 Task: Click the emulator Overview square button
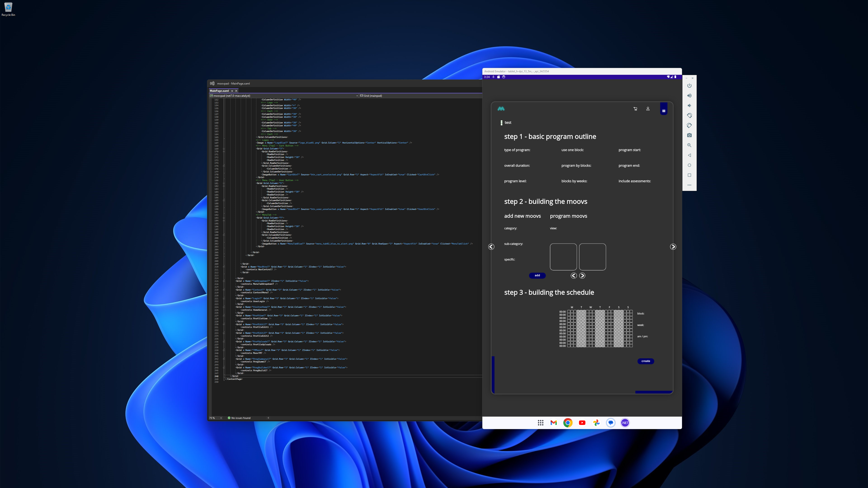(x=689, y=175)
